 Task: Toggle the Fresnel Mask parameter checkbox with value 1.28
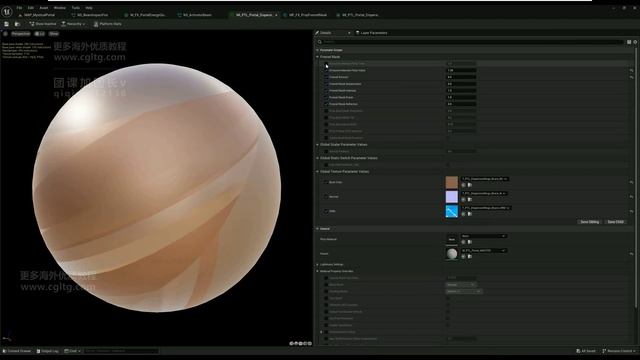click(326, 70)
